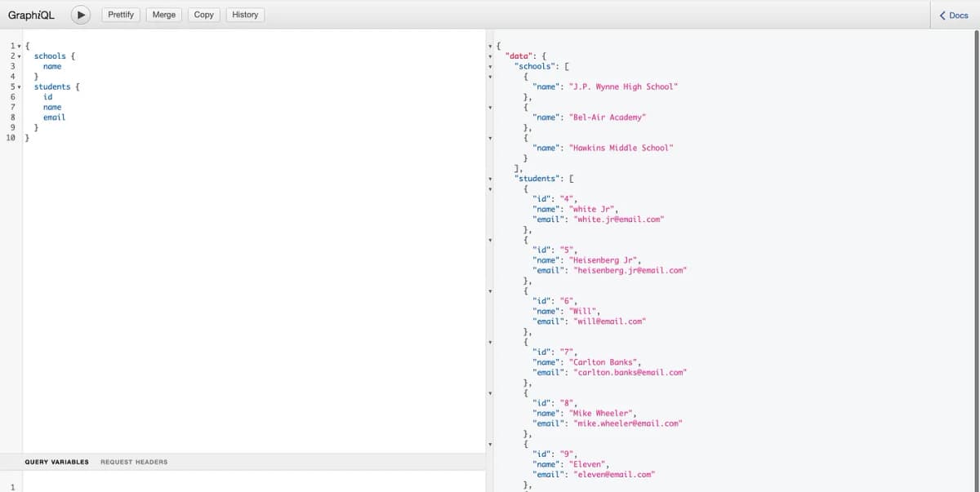Screen dimensions: 980x492
Task: Click the result value "Mike Wheeler"
Action: point(603,413)
